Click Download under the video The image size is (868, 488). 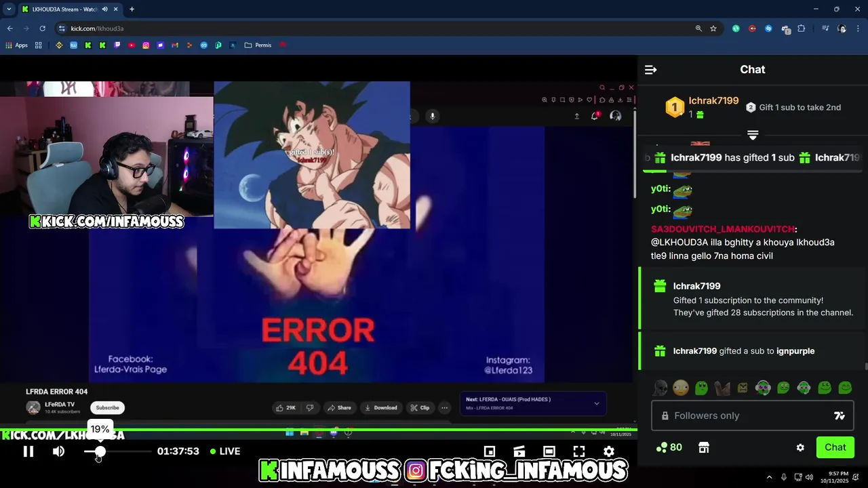(381, 407)
